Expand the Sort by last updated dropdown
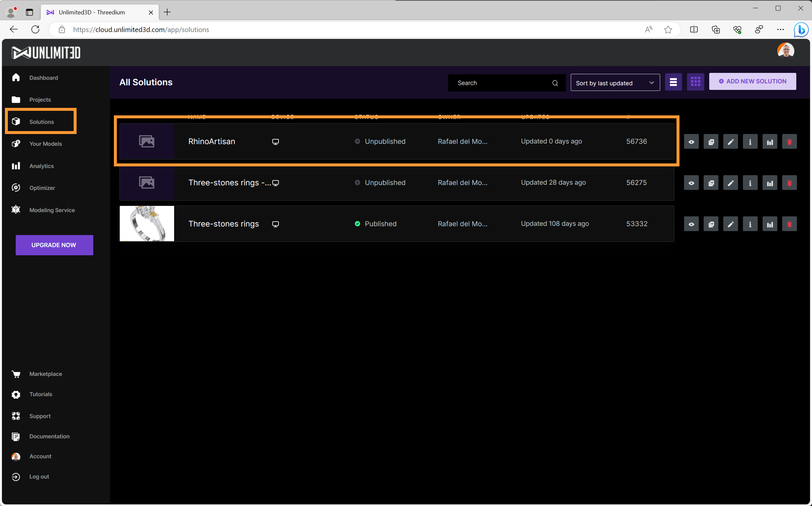Viewport: 812px width, 506px height. pyautogui.click(x=615, y=83)
